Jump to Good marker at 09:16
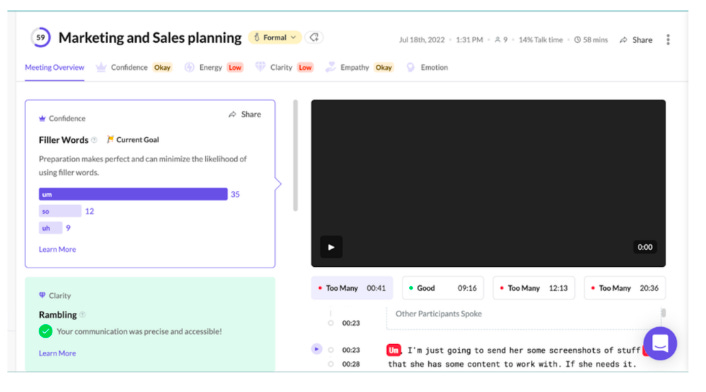The width and height of the screenshot is (706, 392). click(x=443, y=288)
